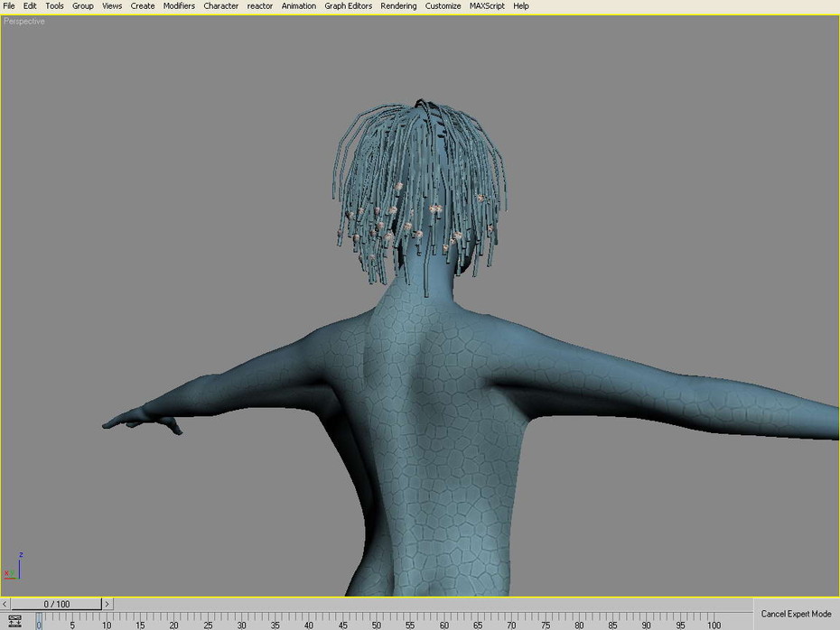Click the frame 0 key marker
Viewport: 840px width, 630px height.
click(39, 622)
